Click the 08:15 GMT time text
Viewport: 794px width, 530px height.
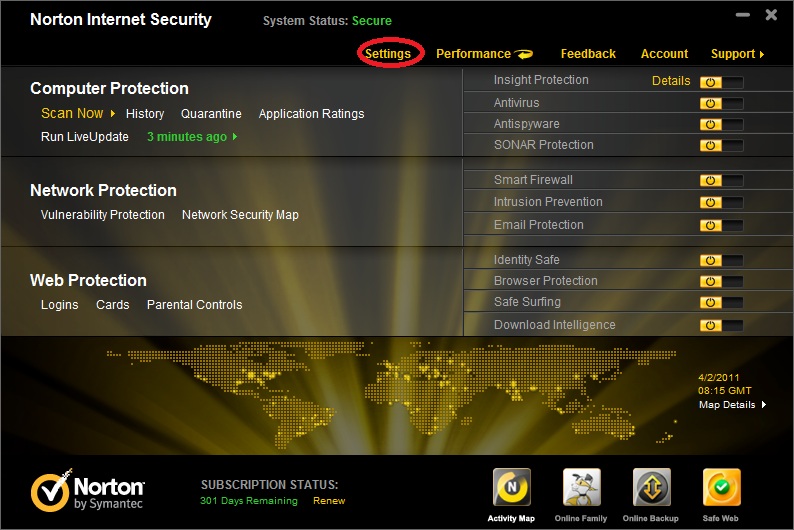click(x=725, y=391)
